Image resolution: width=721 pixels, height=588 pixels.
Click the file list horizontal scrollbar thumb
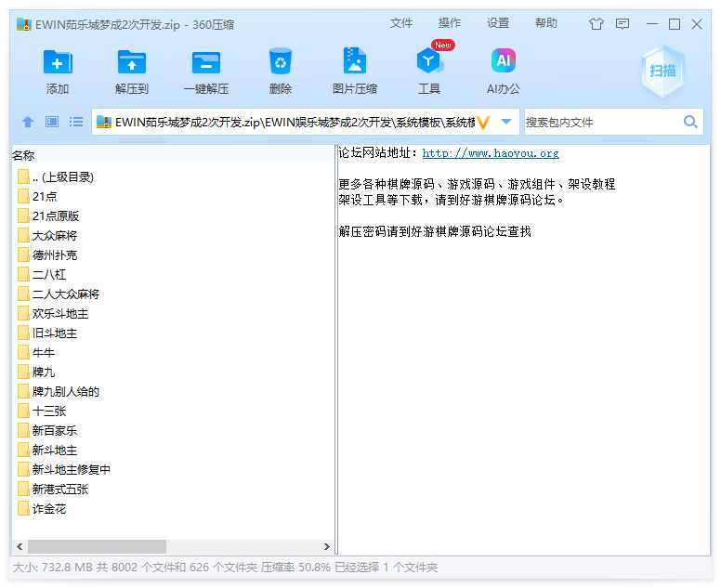97,546
